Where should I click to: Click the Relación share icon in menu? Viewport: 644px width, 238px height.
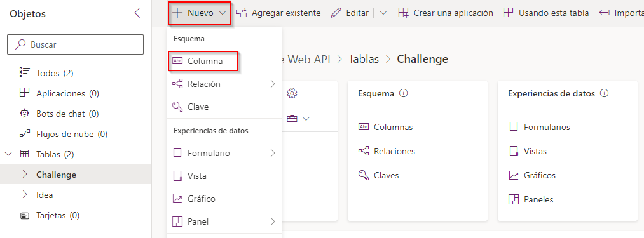tap(177, 84)
